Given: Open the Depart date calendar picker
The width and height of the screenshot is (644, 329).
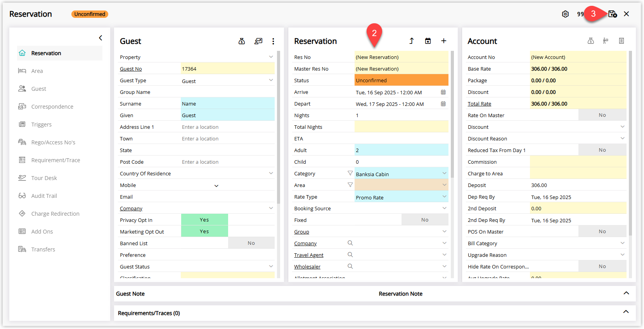Looking at the screenshot, I should tap(443, 104).
